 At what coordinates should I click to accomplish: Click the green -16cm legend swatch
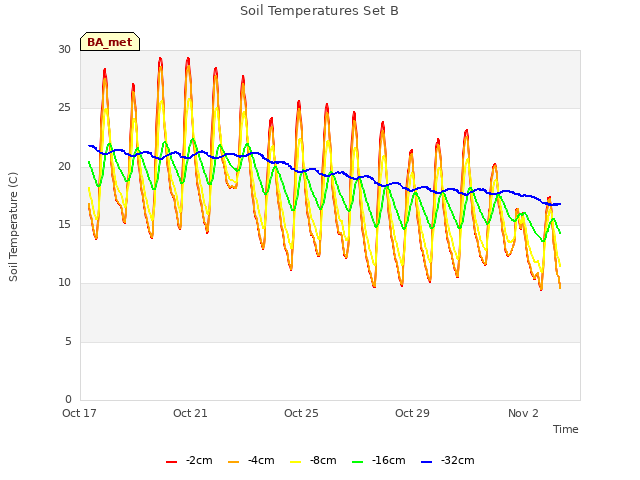[358, 462]
